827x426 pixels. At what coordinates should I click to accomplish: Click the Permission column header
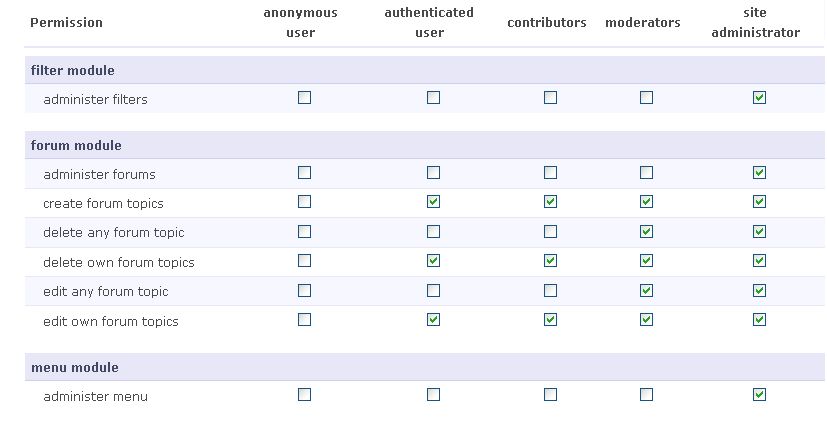[x=66, y=23]
